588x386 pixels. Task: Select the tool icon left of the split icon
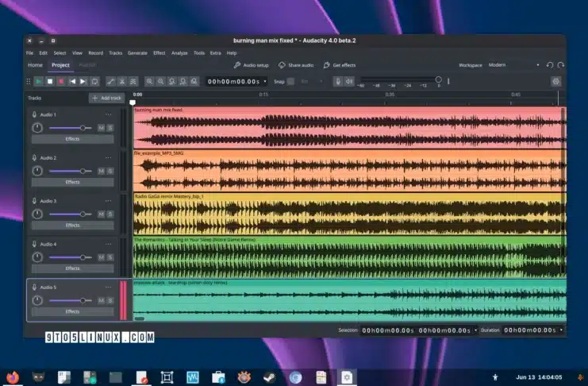(110, 82)
